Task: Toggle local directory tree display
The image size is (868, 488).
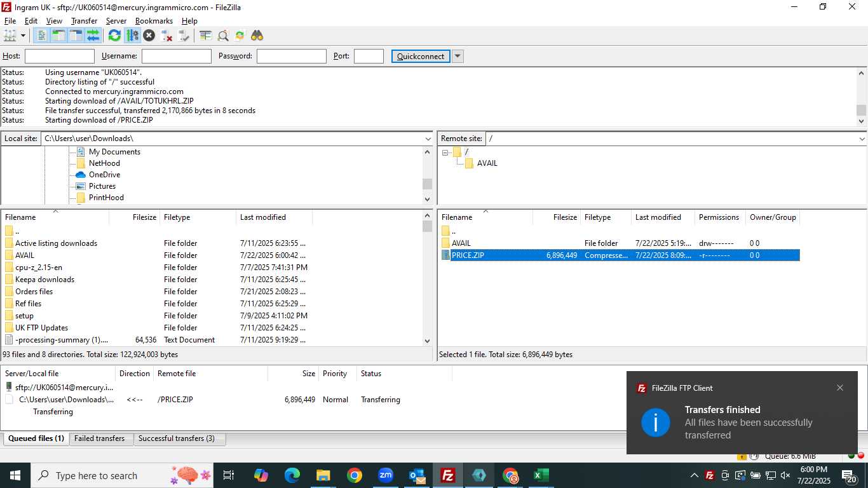Action: (58, 36)
